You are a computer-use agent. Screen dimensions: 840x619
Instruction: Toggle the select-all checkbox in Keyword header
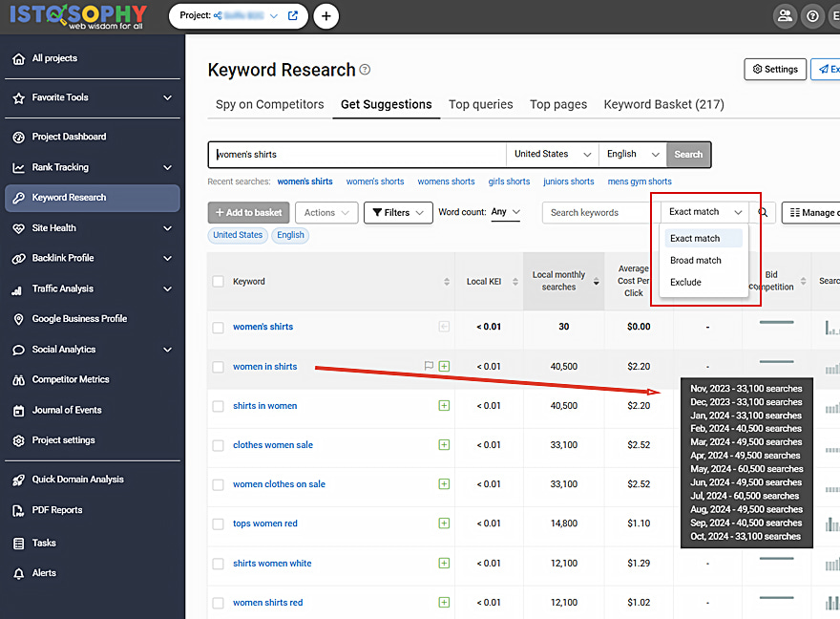pyautogui.click(x=219, y=282)
